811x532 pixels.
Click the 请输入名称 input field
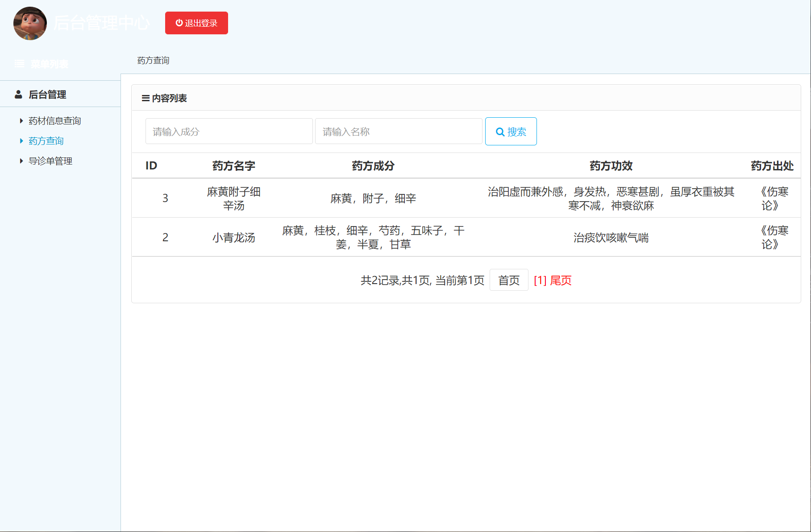coord(398,131)
